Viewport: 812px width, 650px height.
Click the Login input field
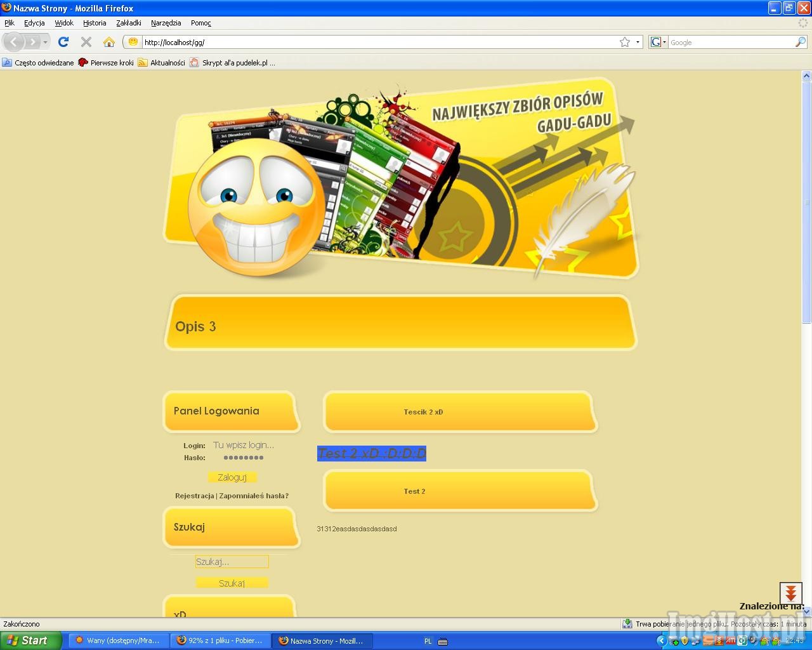coord(244,445)
